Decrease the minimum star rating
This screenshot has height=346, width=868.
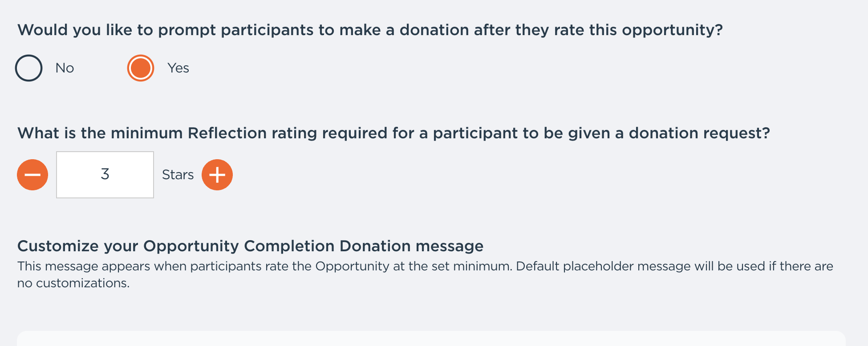pos(32,175)
